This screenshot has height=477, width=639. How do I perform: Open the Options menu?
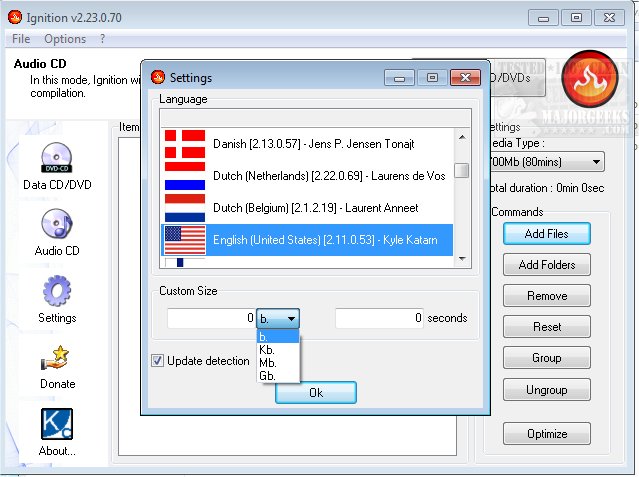[x=65, y=39]
